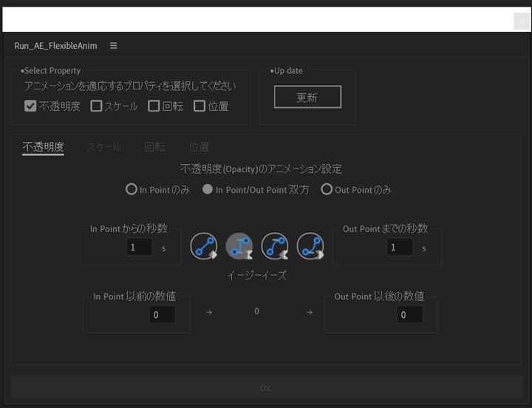This screenshot has width=532, height=408.
Task: Enable the 回転 checkbox
Action: click(x=154, y=106)
